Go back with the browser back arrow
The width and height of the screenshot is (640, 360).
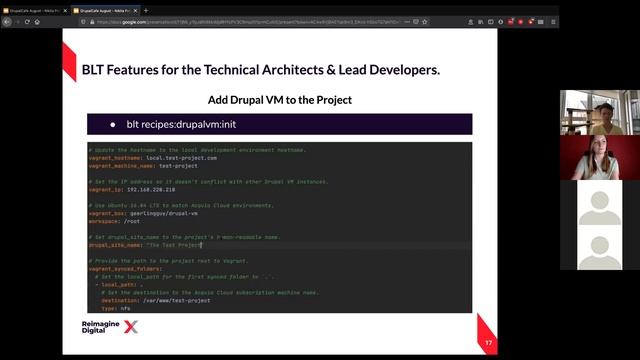pyautogui.click(x=7, y=22)
